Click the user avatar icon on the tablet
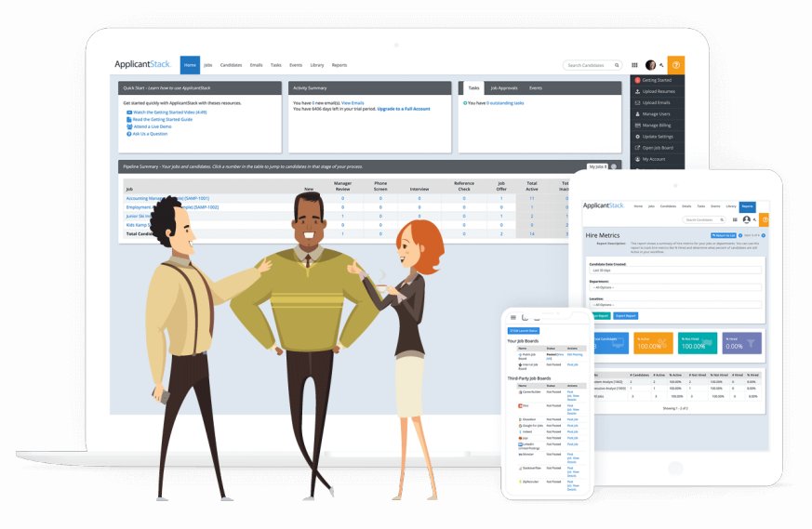Image resolution: width=812 pixels, height=529 pixels. tap(746, 219)
